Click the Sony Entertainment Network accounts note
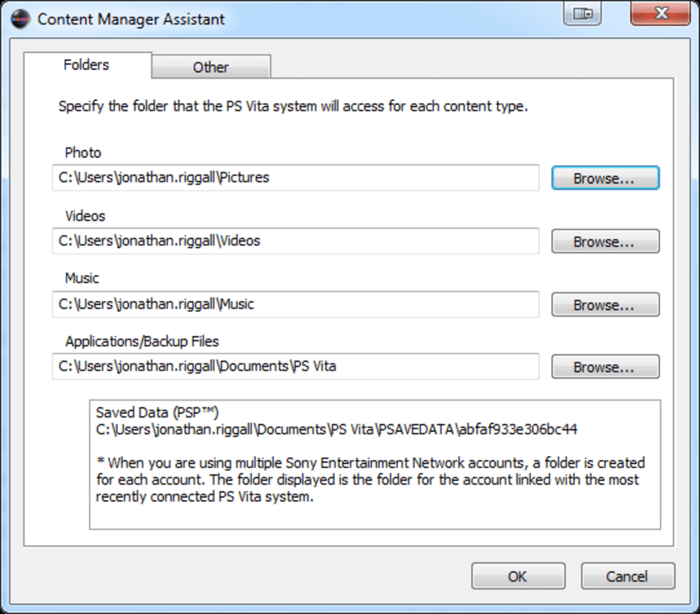 [370, 479]
